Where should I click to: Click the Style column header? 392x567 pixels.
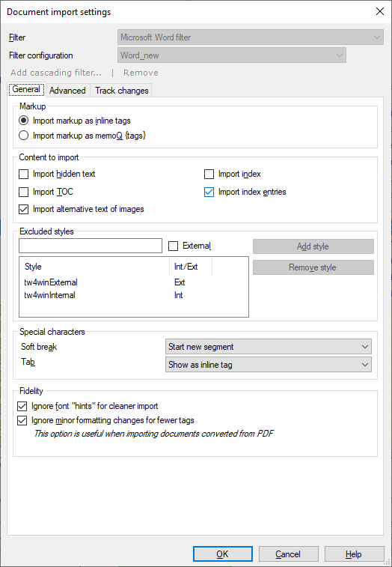[x=95, y=267]
